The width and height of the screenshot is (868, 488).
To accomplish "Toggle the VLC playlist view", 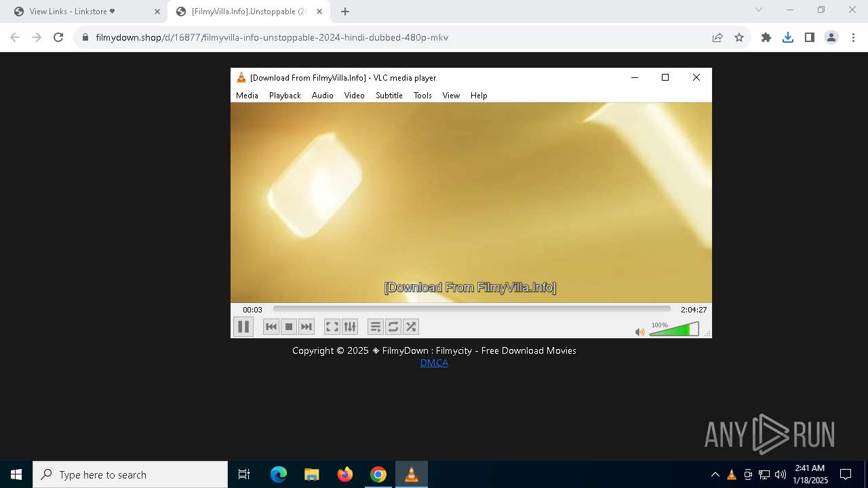I will click(376, 327).
